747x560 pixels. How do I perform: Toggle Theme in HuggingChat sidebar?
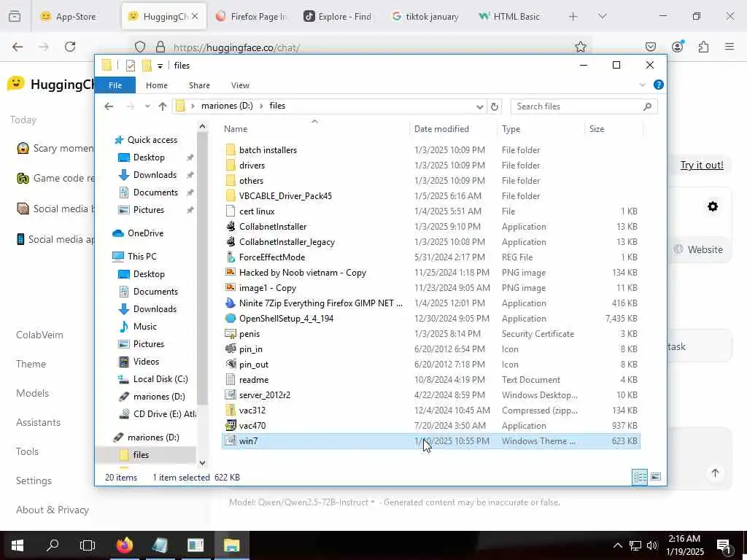tap(31, 365)
